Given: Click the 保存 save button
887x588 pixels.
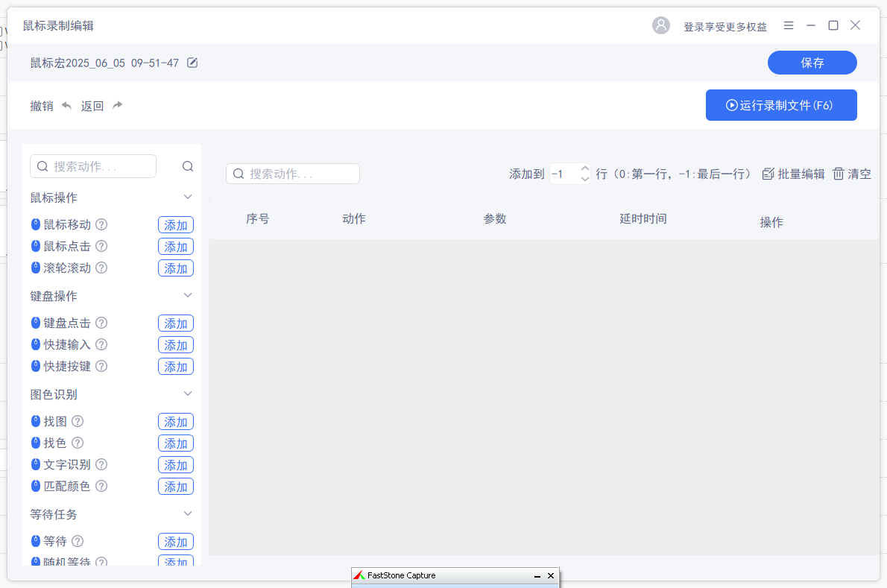Looking at the screenshot, I should pos(812,63).
